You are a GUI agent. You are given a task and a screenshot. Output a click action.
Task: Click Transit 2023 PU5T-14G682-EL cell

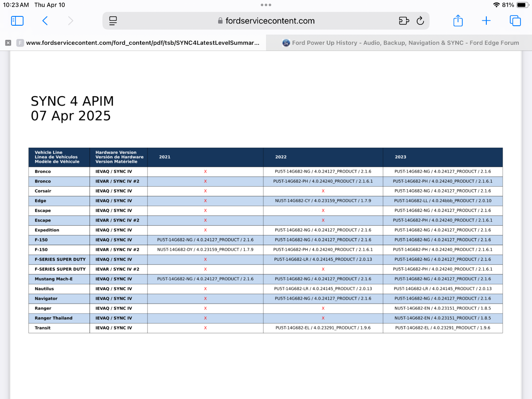point(443,328)
